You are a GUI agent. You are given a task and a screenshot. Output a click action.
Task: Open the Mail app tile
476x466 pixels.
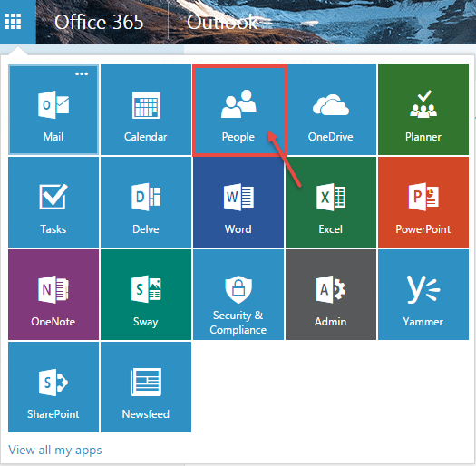[x=53, y=110]
